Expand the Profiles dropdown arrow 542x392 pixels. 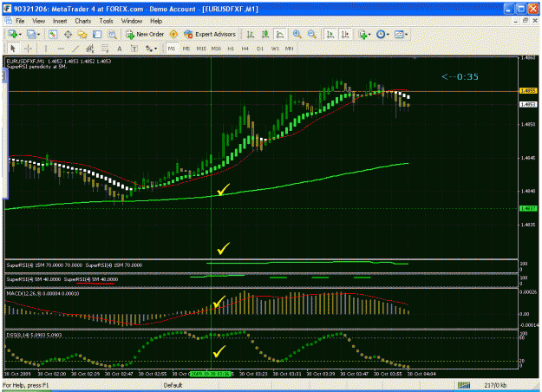click(38, 35)
